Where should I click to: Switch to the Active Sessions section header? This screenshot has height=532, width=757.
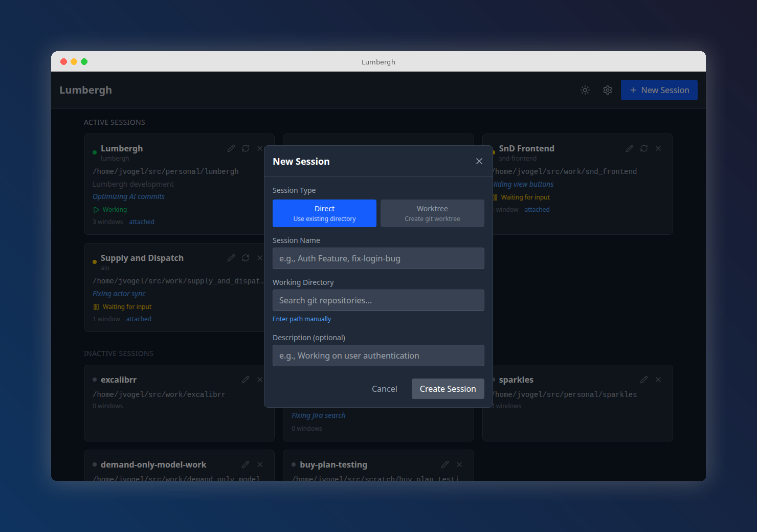[x=115, y=122]
